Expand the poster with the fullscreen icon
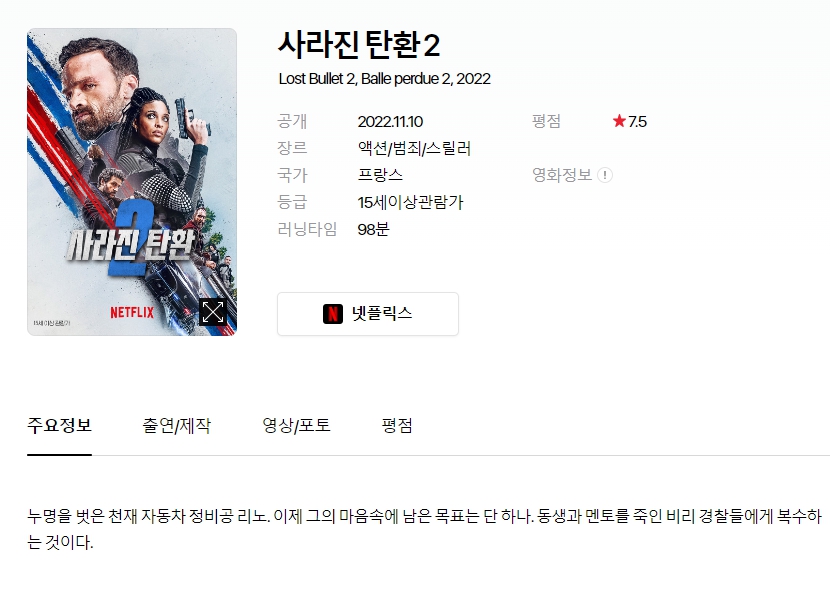This screenshot has width=830, height=605. click(213, 312)
